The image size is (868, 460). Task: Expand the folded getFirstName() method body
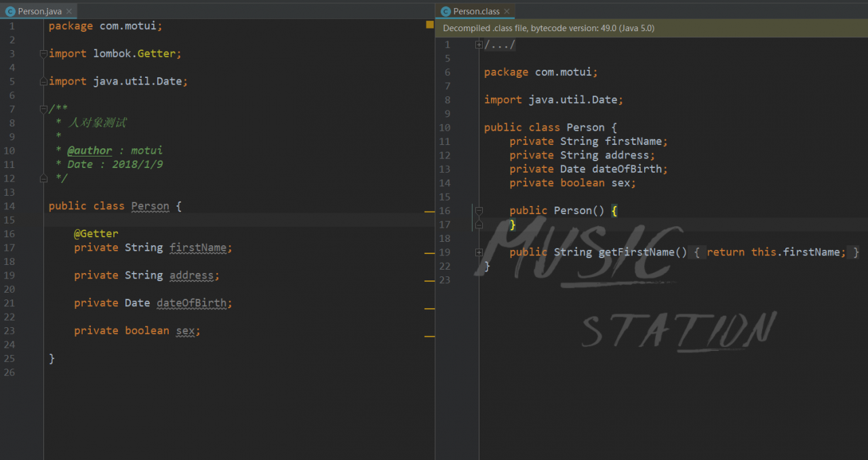[479, 252]
